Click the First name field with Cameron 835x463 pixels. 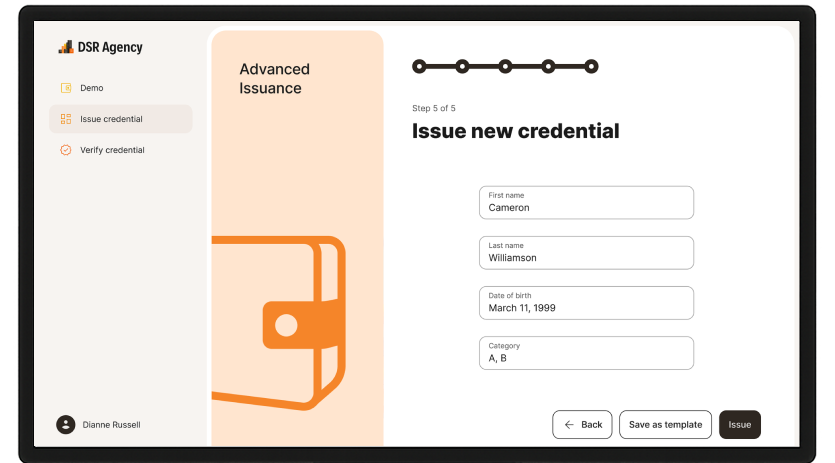click(x=586, y=202)
